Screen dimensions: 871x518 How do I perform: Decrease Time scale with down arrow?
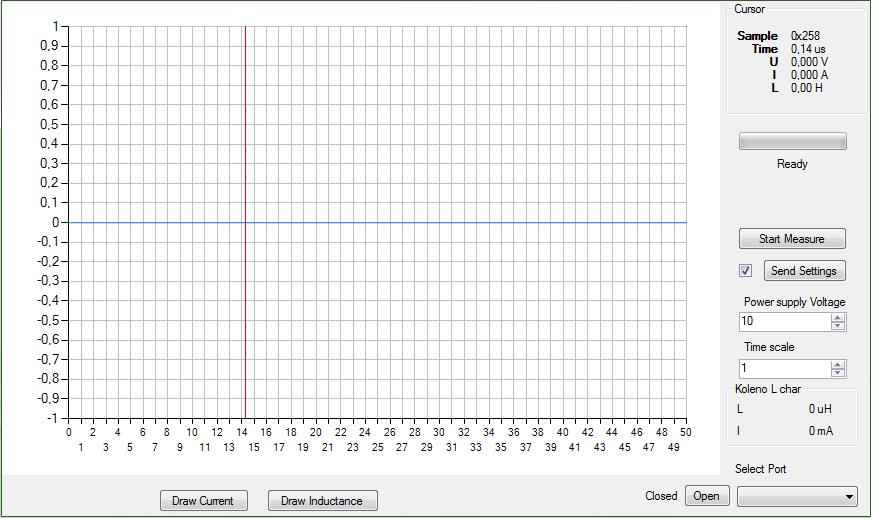838,373
